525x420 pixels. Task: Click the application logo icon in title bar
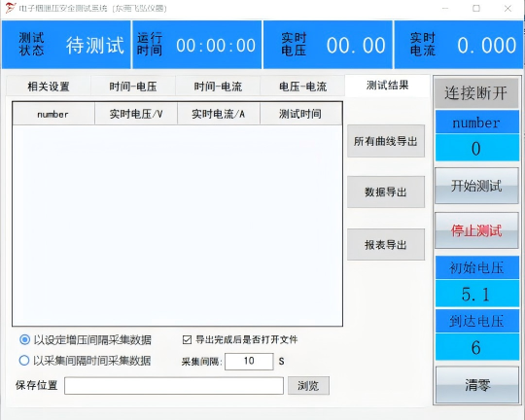(x=11, y=8)
